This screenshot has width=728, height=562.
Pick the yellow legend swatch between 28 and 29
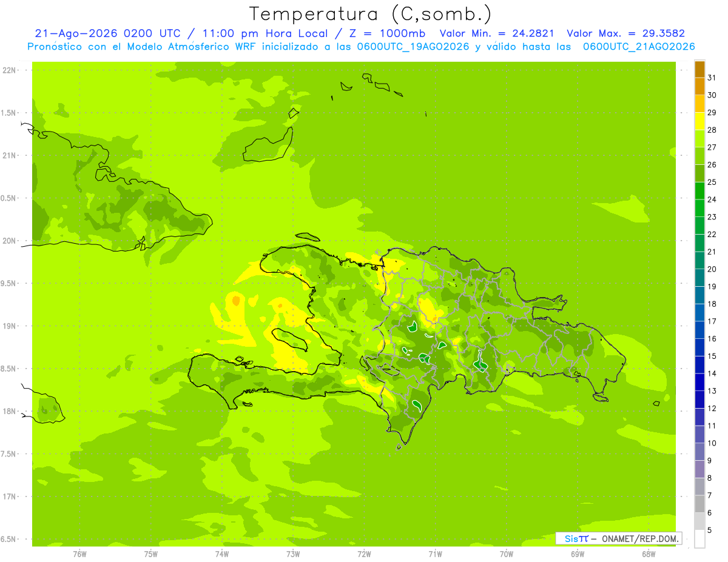tap(699, 121)
